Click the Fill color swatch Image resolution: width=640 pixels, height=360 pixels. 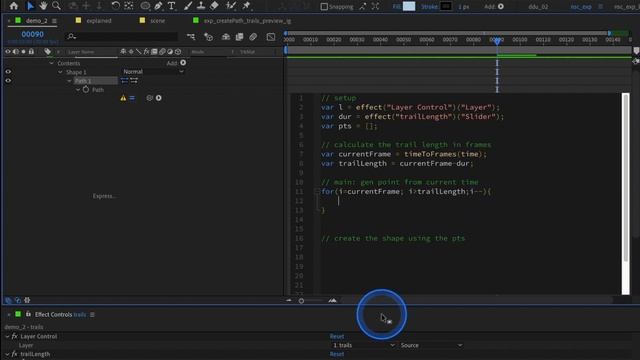point(409,6)
